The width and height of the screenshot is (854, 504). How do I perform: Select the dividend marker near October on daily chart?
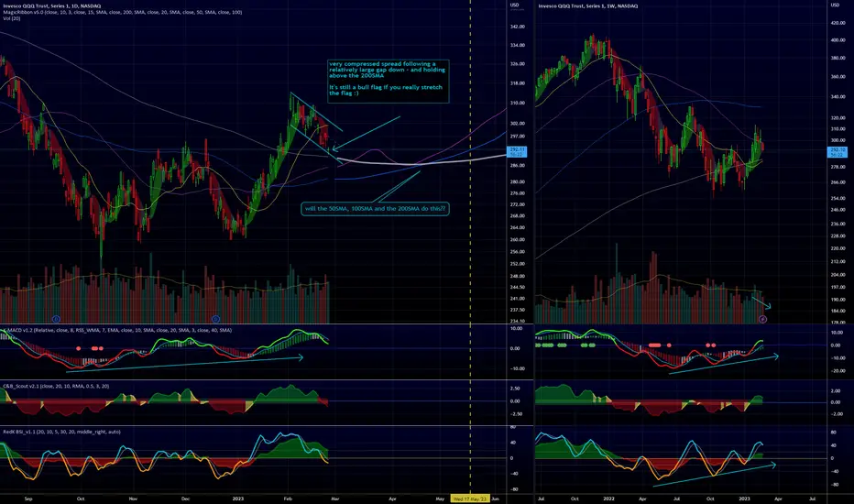point(56,319)
